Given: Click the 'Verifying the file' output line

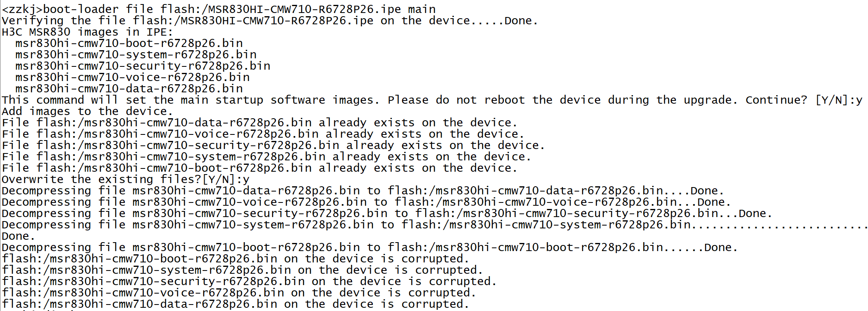Looking at the screenshot, I should [269, 20].
